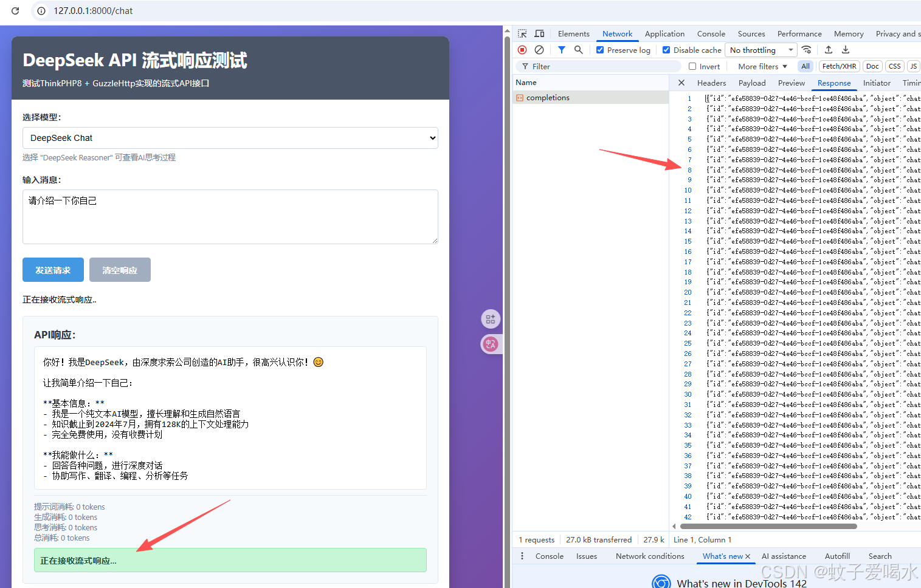Filter requests by JS type

point(913,66)
